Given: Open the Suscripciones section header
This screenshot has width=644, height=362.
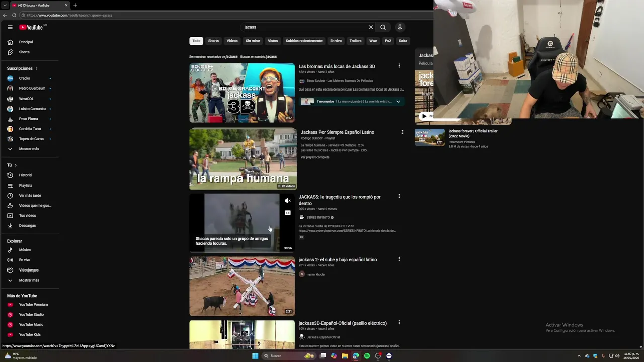Looking at the screenshot, I should coord(22,68).
